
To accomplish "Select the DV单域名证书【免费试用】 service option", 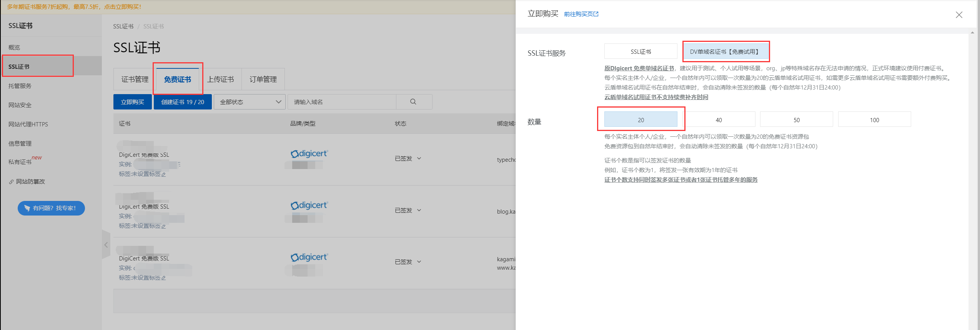I will pyautogui.click(x=725, y=51).
